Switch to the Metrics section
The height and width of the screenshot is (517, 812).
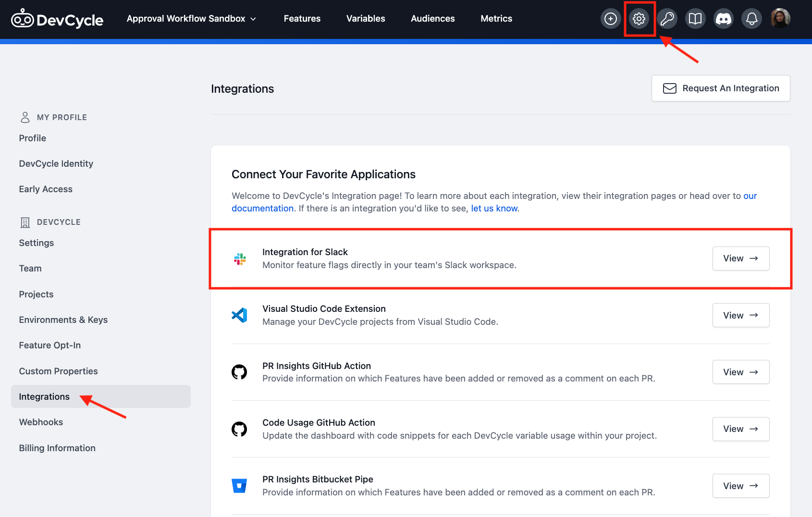pos(496,18)
